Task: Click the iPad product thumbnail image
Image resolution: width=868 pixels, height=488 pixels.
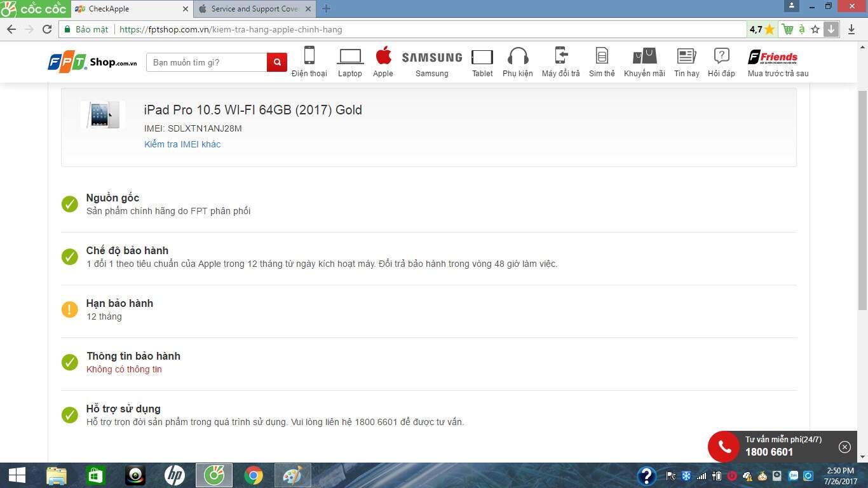Action: click(x=102, y=115)
